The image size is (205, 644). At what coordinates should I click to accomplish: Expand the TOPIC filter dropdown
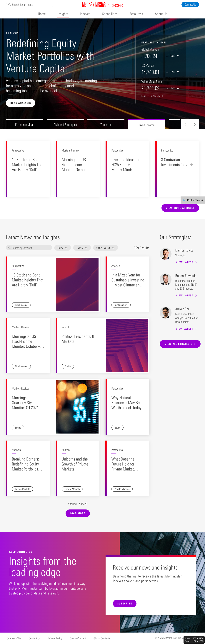[x=82, y=248]
